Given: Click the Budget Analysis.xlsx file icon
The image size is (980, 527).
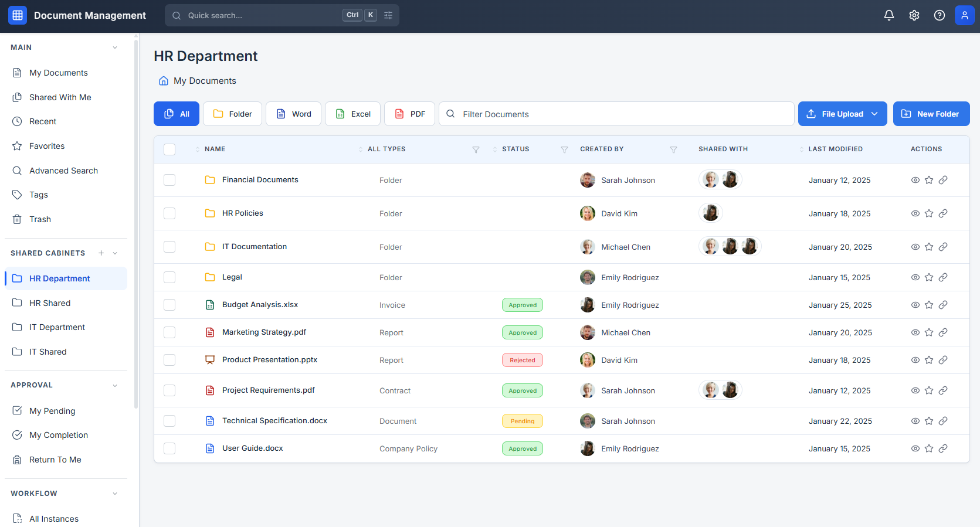Looking at the screenshot, I should [210, 305].
